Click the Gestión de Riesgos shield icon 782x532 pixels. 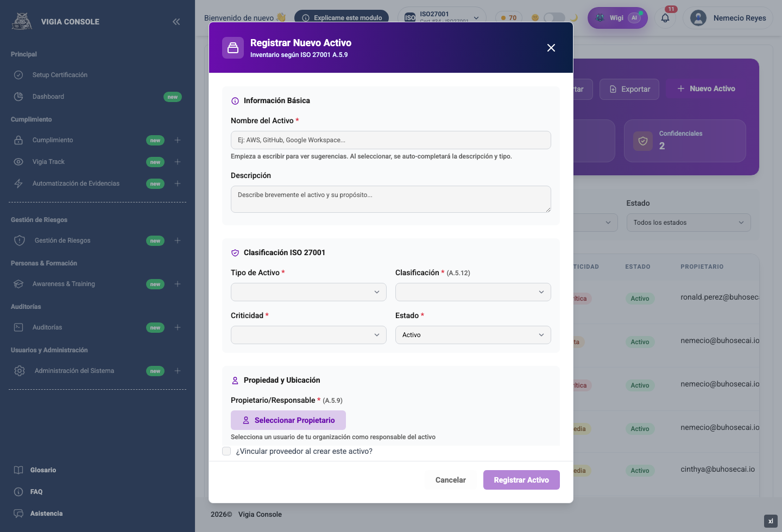click(20, 240)
